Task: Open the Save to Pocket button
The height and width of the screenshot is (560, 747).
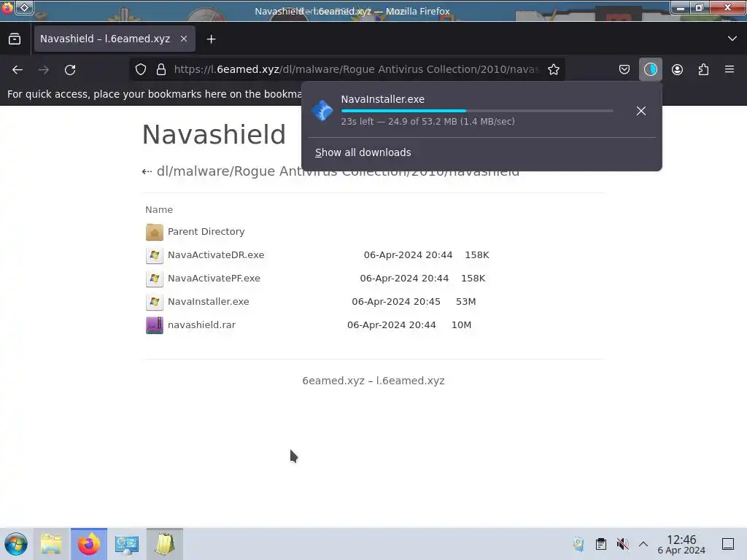Action: point(624,69)
